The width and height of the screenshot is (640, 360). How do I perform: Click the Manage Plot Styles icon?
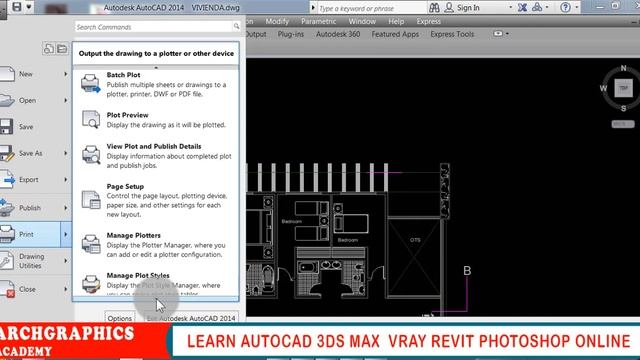click(x=91, y=284)
